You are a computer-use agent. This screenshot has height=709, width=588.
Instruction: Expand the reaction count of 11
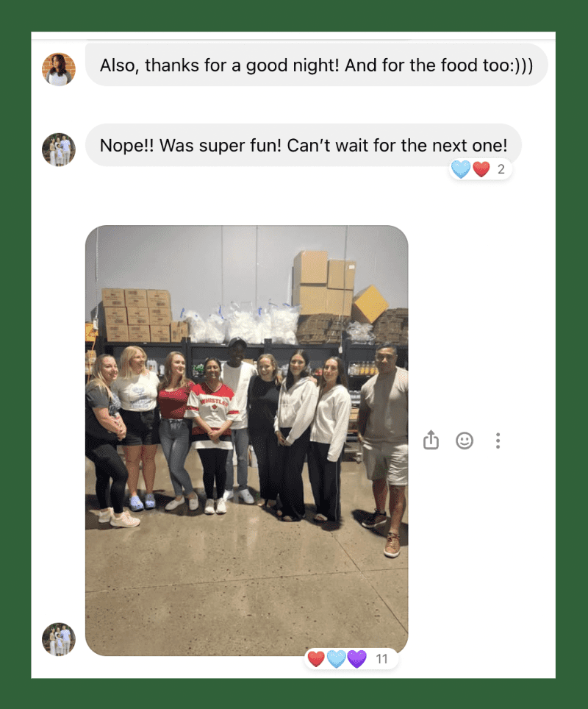tap(382, 659)
